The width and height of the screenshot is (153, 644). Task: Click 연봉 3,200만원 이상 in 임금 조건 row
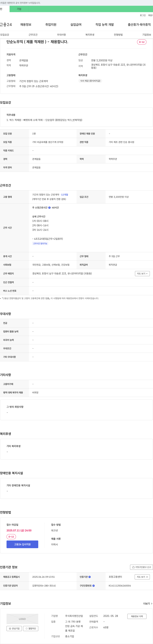tap(119, 197)
